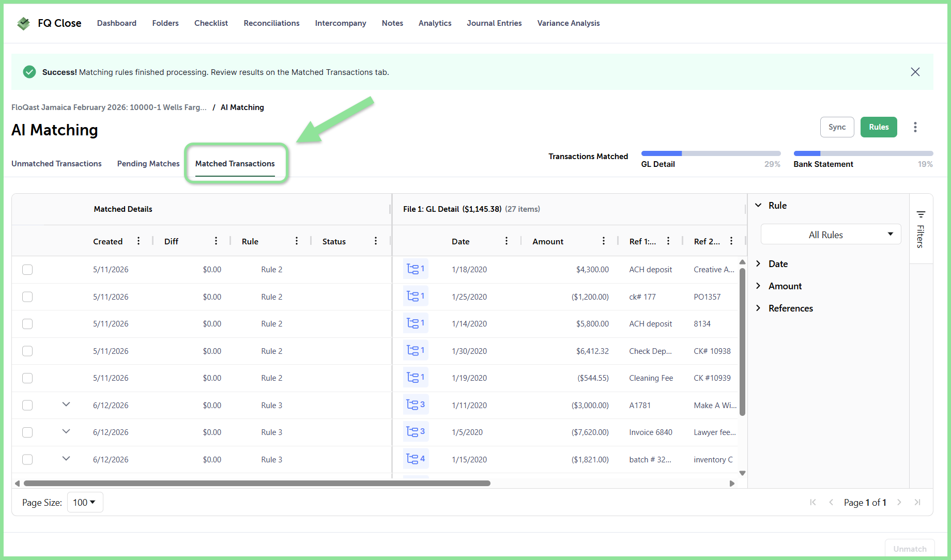Click the green Rules button
This screenshot has height=560, width=951.
[x=879, y=127]
